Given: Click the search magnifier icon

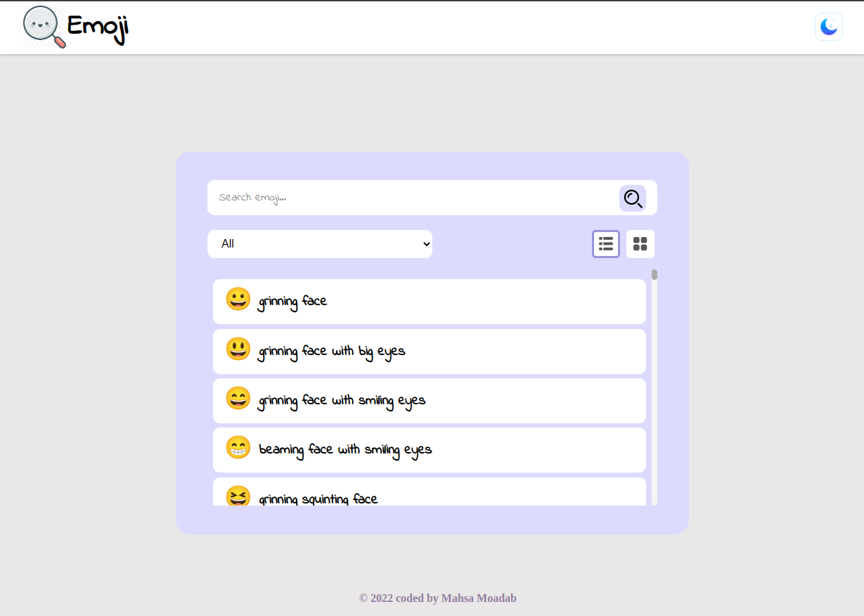Looking at the screenshot, I should pyautogui.click(x=632, y=198).
